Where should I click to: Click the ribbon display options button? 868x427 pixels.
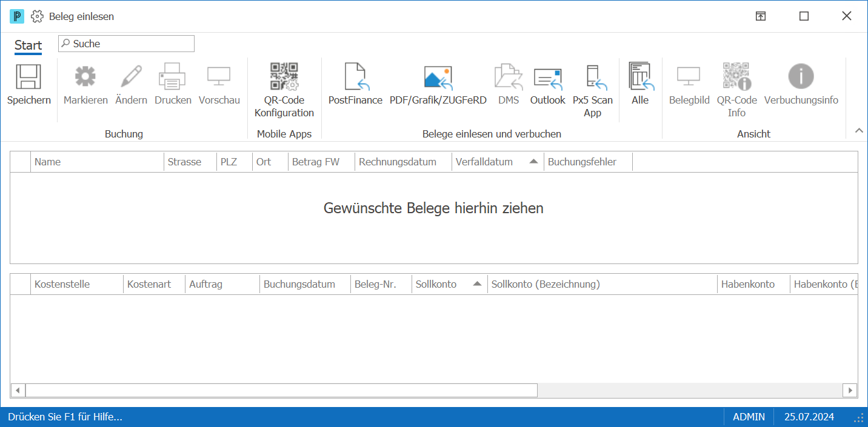pos(761,16)
